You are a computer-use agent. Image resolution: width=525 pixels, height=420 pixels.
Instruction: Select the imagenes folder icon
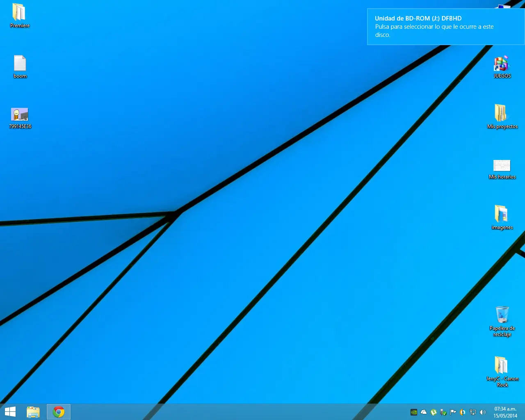[x=502, y=217]
